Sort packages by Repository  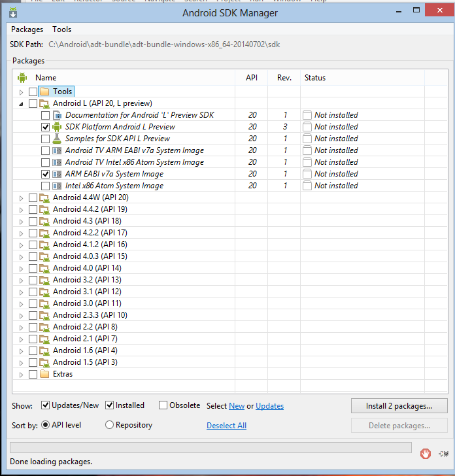pyautogui.click(x=109, y=425)
